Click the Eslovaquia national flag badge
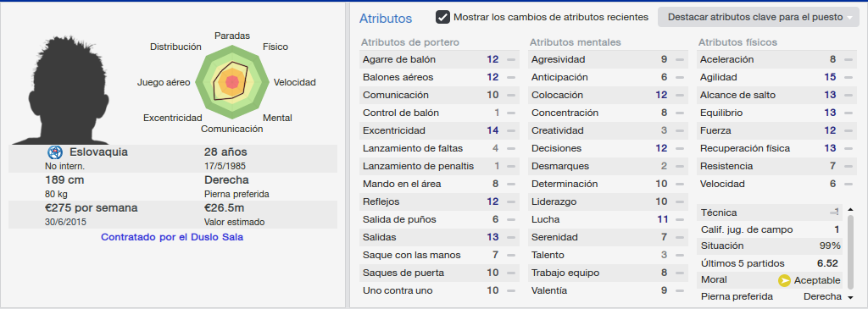 55,152
